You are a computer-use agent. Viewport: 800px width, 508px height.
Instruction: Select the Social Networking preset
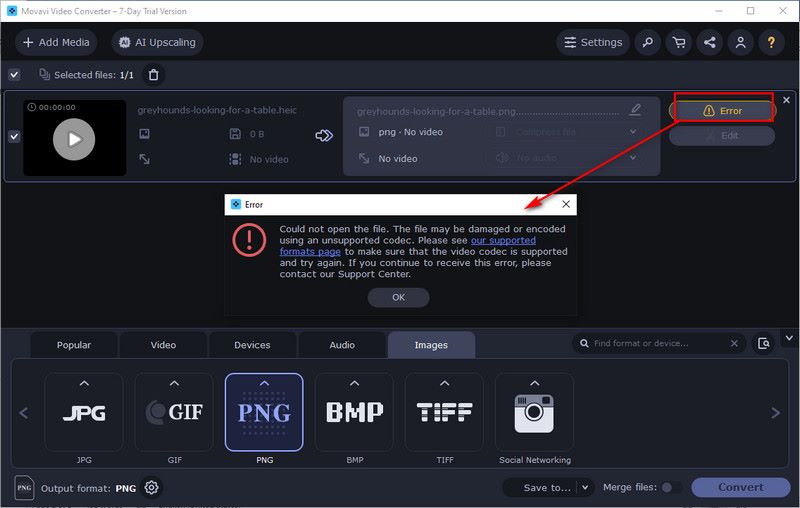pos(534,412)
